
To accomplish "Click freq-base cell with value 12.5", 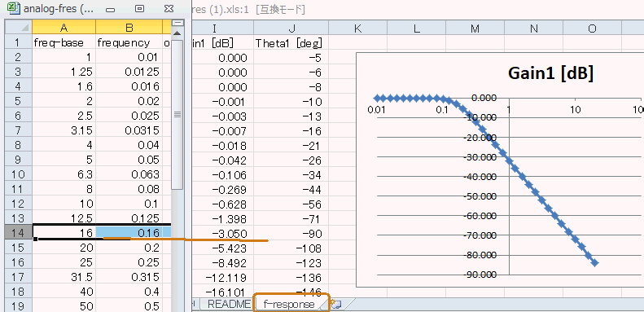I will (x=64, y=218).
